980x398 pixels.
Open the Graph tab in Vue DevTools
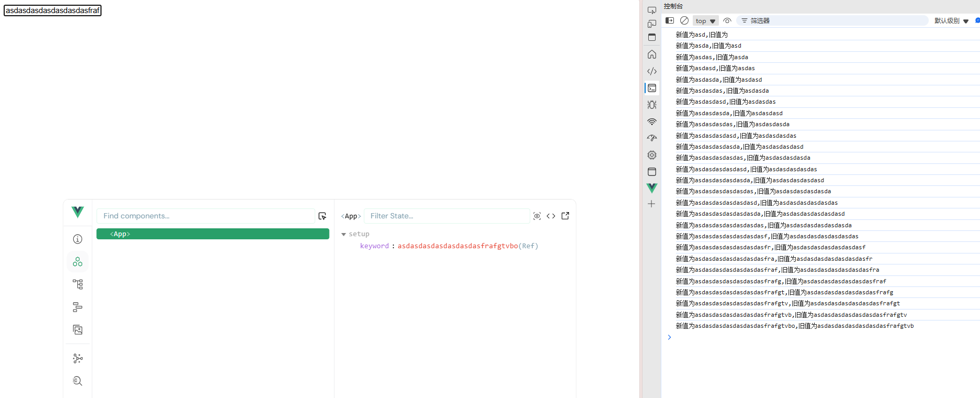(x=77, y=358)
